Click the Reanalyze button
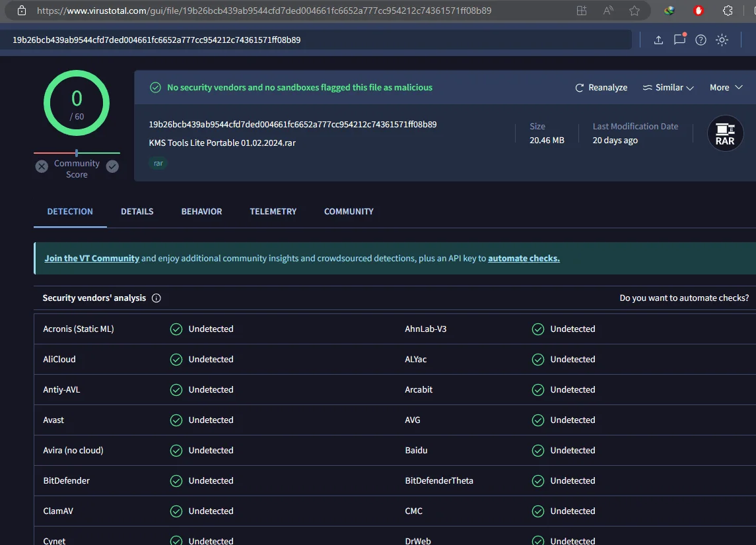 601,87
